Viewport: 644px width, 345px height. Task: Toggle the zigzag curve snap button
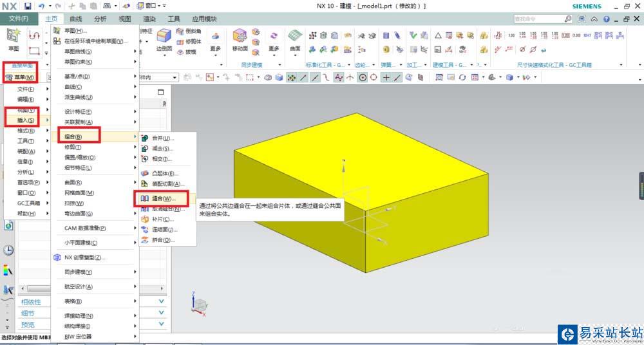pyautogui.click(x=339, y=77)
